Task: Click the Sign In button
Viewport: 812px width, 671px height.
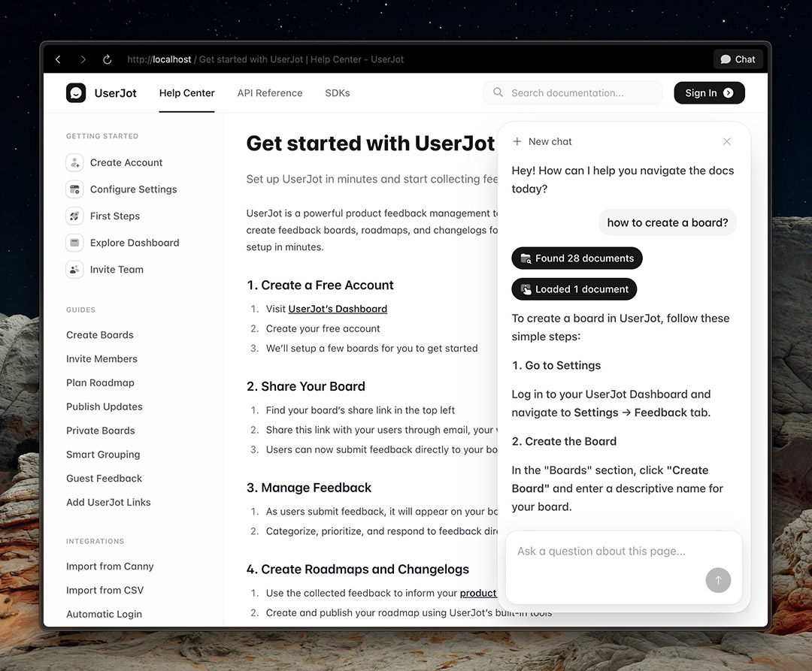Action: (x=707, y=92)
